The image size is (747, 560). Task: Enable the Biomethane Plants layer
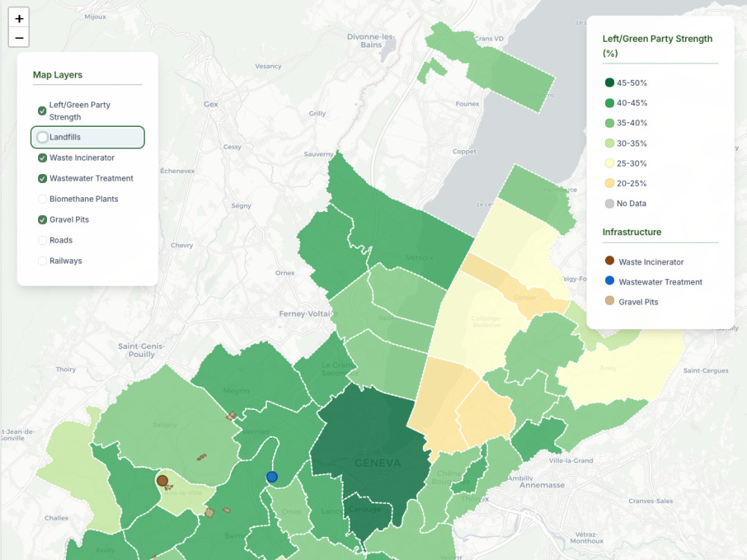pos(43,199)
